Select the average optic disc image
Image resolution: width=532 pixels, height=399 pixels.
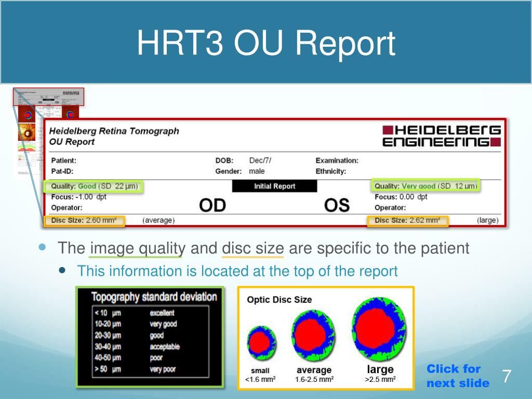pos(313,335)
